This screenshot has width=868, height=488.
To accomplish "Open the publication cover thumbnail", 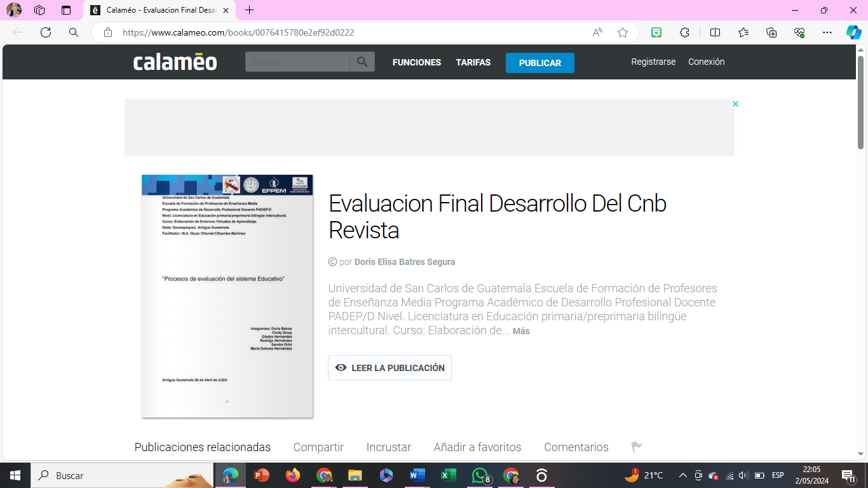I will 227,296.
